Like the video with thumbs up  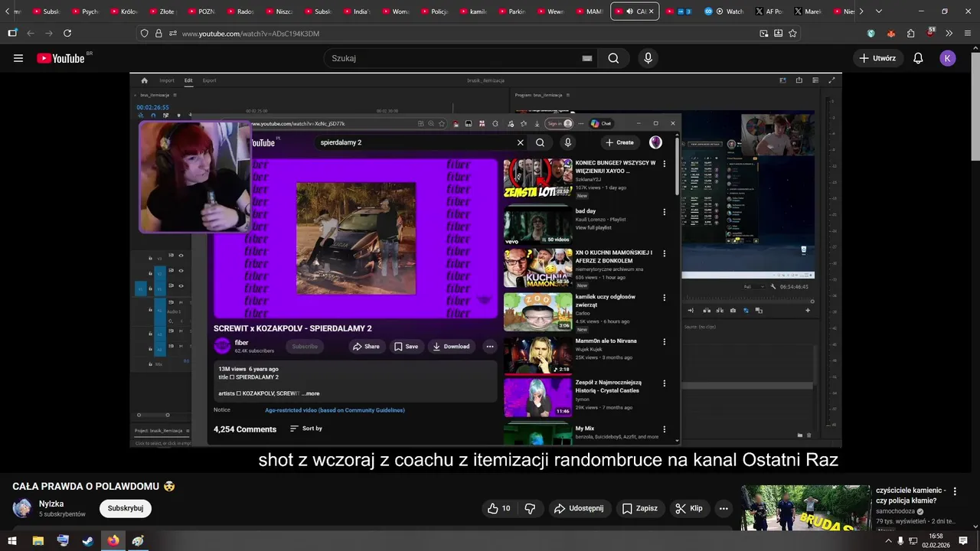coord(499,508)
